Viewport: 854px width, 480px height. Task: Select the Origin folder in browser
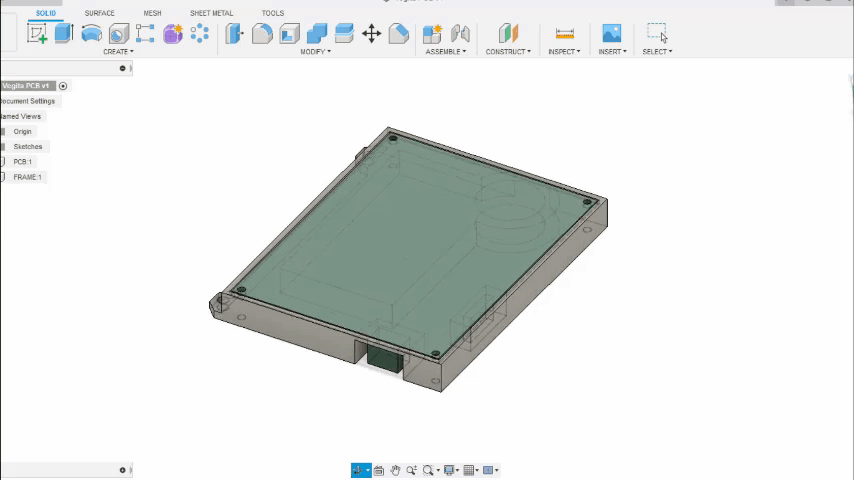click(22, 132)
